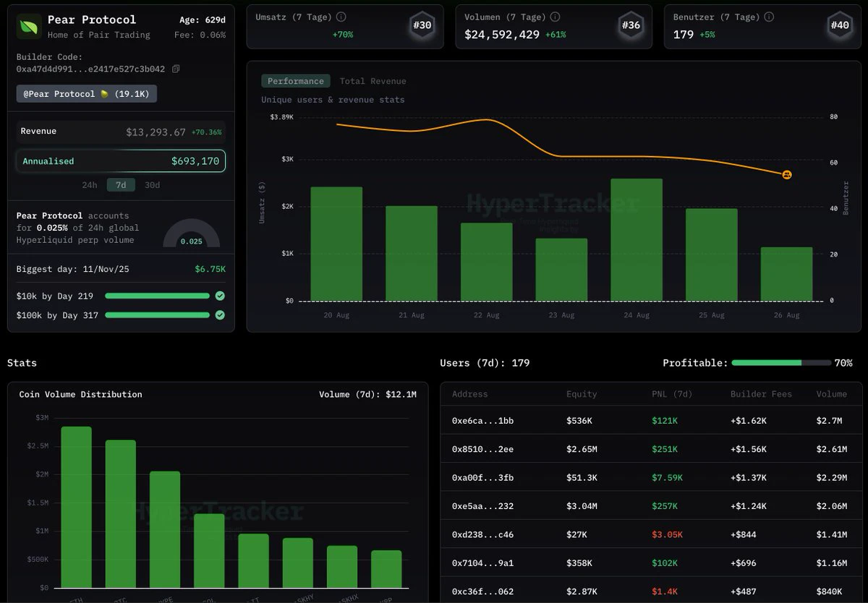
Task: Click the green check next to $10k by Day 219
Action: pos(220,296)
